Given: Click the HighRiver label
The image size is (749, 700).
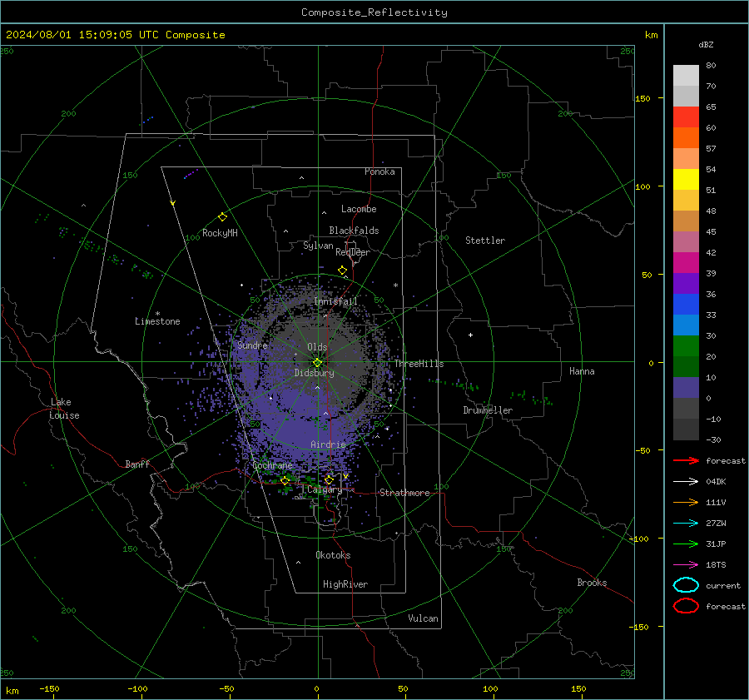Looking at the screenshot, I should click(x=345, y=584).
